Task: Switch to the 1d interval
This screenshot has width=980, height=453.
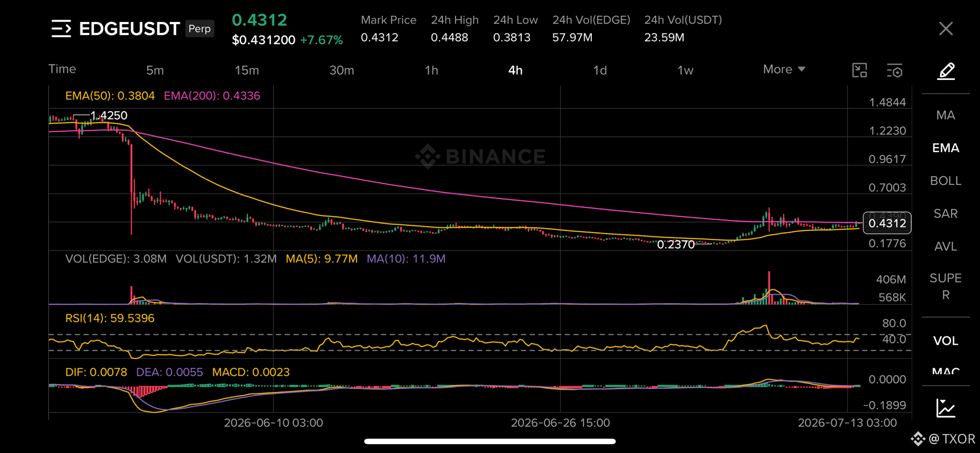Action: point(600,70)
